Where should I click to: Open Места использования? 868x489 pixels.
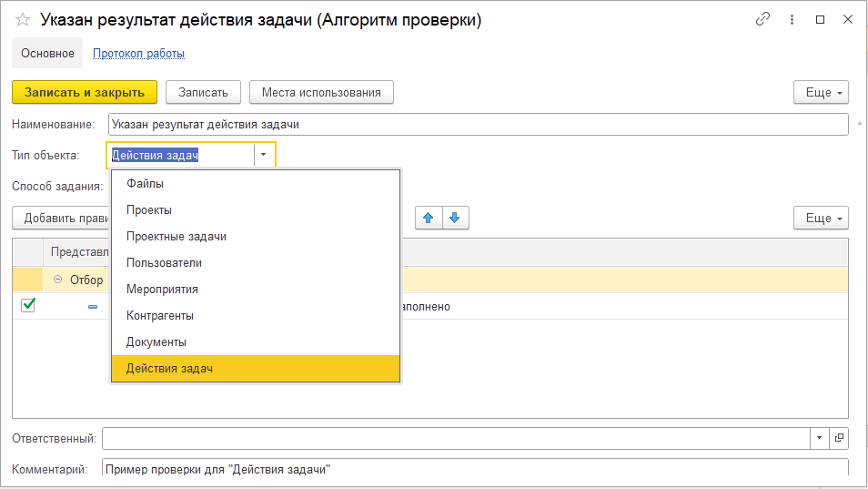tap(321, 93)
